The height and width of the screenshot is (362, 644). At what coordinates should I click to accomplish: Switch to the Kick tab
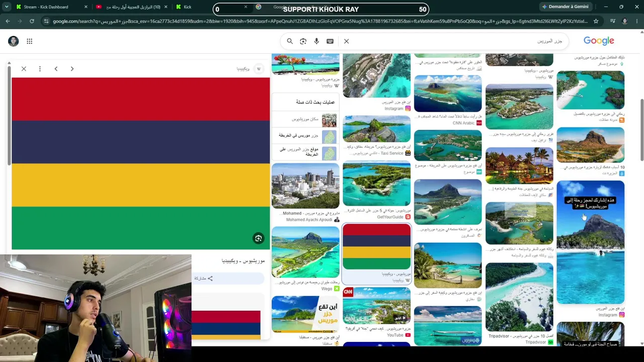tap(211, 7)
